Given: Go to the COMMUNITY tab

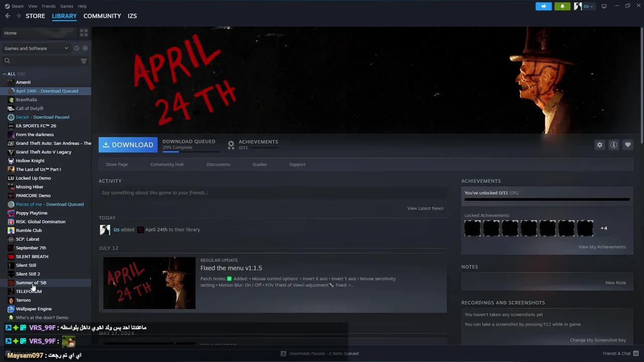Looking at the screenshot, I should 102,16.
